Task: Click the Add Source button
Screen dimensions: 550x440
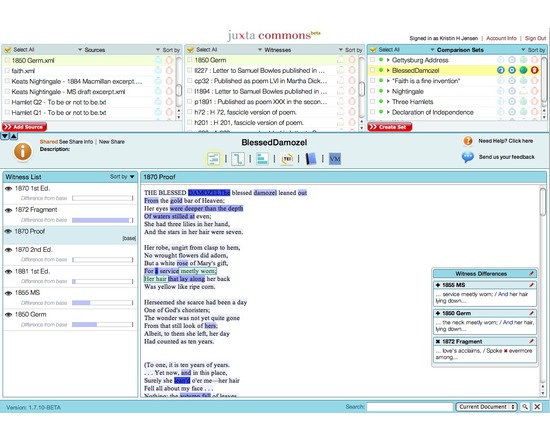Action: coord(24,127)
